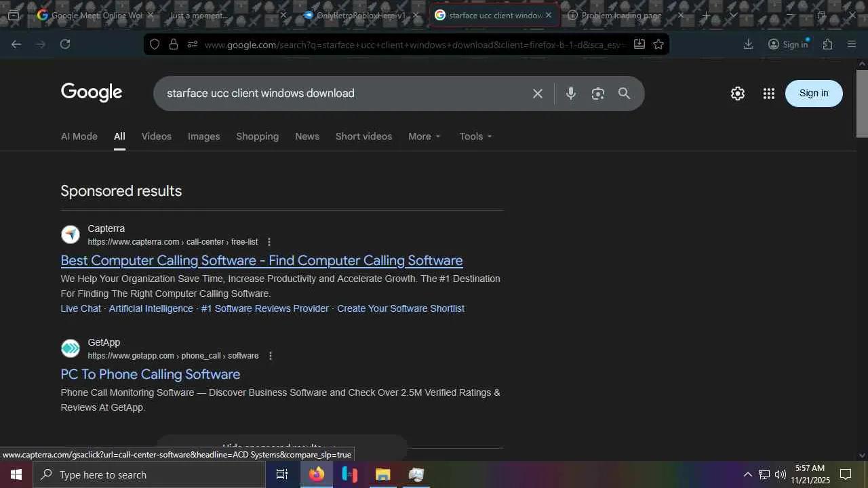Expand the More search filters dropdown
The height and width of the screenshot is (488, 868).
[425, 136]
